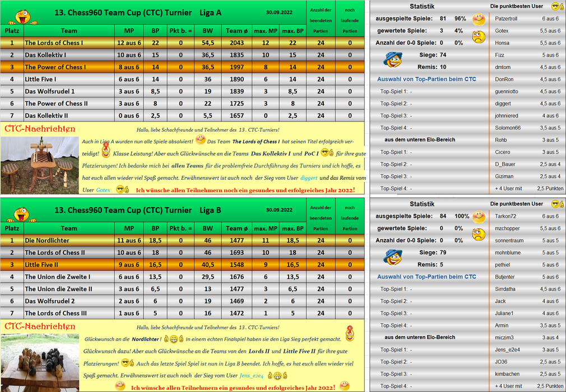The width and height of the screenshot is (566, 392).
Task: Click the 'Siege: 79' statistic in Liga B
Action: click(x=433, y=253)
